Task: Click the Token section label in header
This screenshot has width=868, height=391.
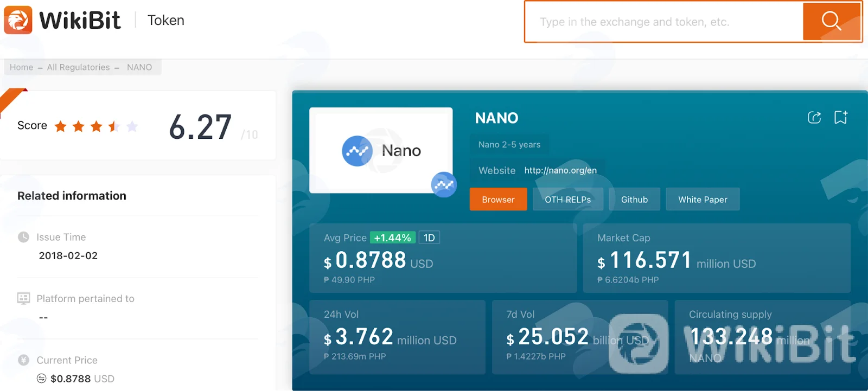Action: coord(166,20)
